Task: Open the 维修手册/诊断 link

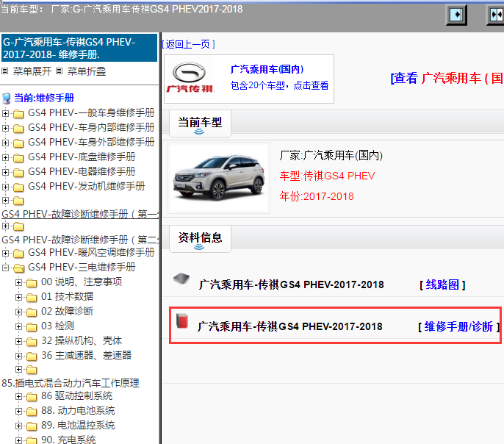Action: tap(458, 326)
